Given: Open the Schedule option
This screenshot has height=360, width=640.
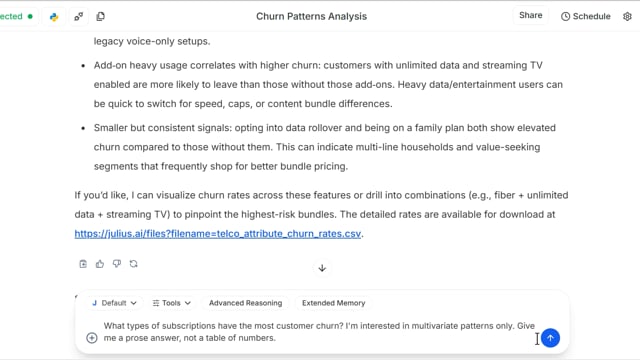Looking at the screenshot, I should pyautogui.click(x=586, y=16).
